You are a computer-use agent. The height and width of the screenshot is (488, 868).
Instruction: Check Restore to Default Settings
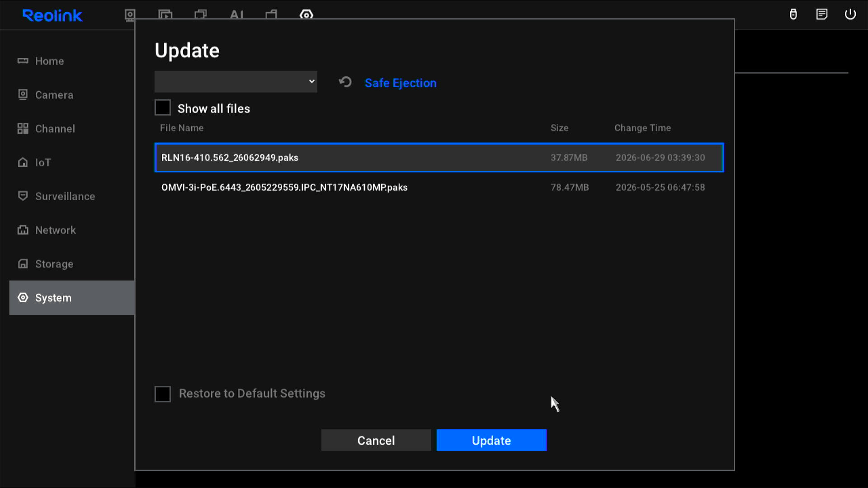(163, 394)
